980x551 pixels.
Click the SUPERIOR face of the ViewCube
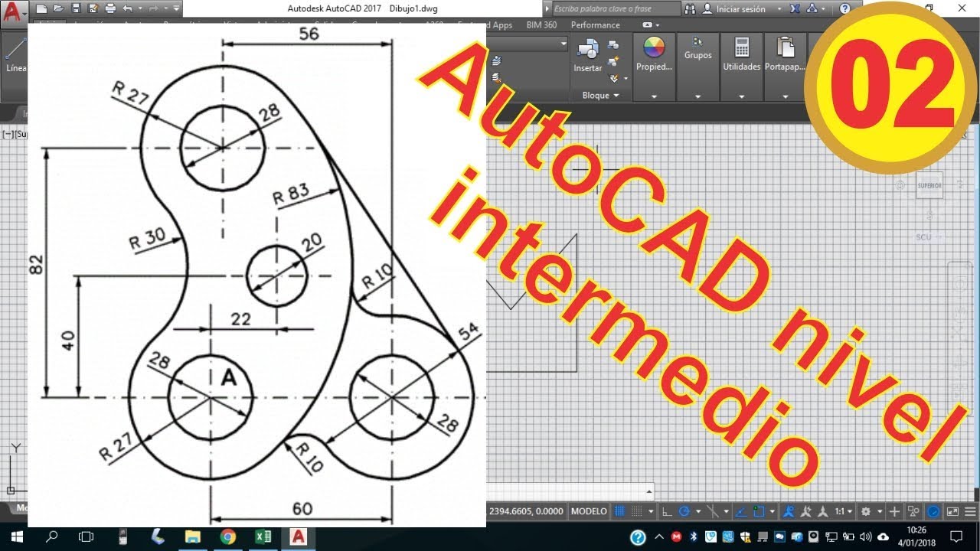(929, 186)
